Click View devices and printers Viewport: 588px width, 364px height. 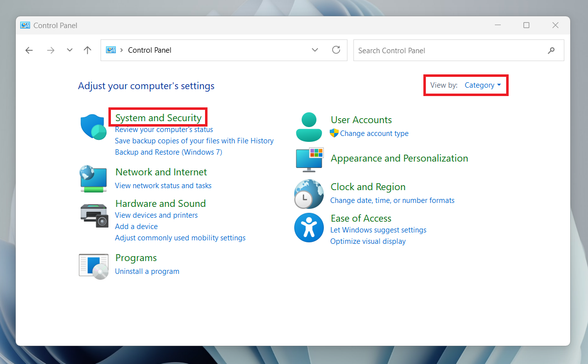tap(156, 215)
